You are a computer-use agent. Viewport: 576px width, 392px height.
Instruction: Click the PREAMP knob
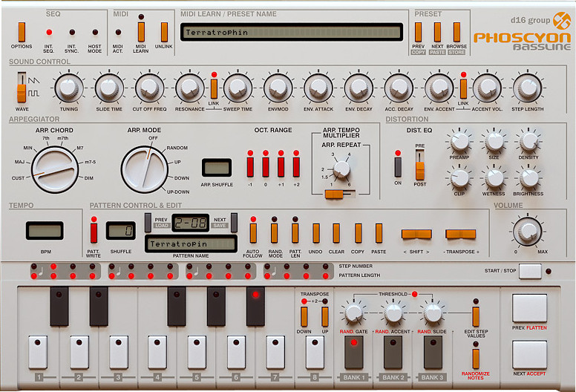coord(459,142)
